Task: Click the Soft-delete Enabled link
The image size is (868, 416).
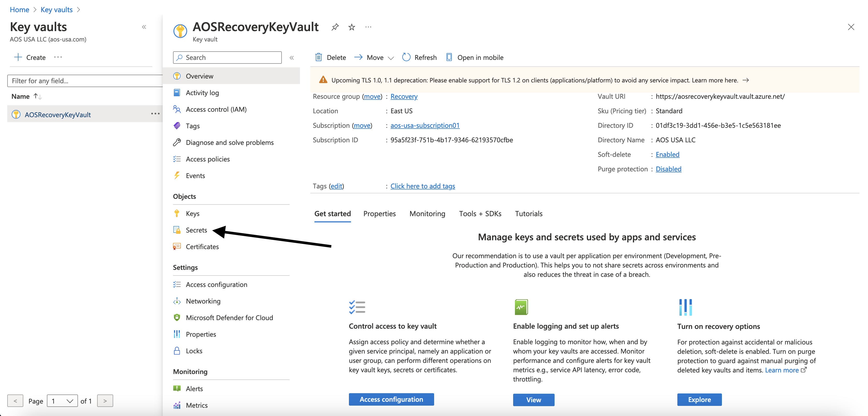Action: click(x=667, y=154)
